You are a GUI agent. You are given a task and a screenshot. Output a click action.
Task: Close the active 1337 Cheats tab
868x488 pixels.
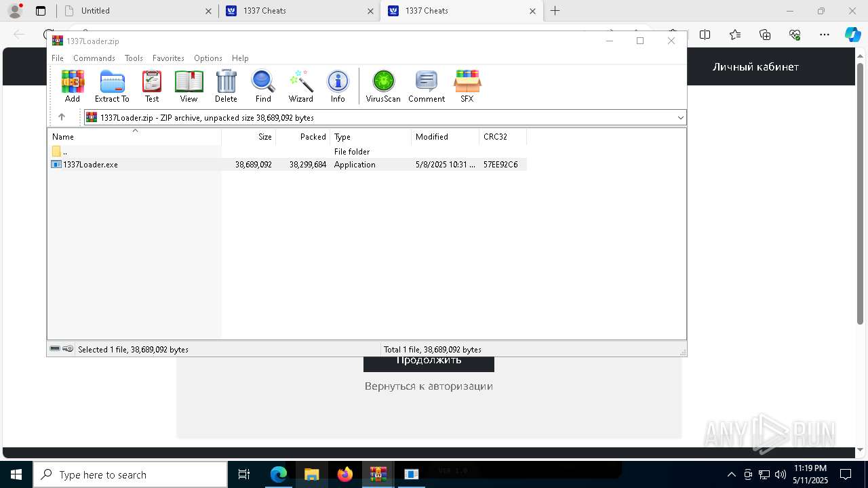point(532,11)
